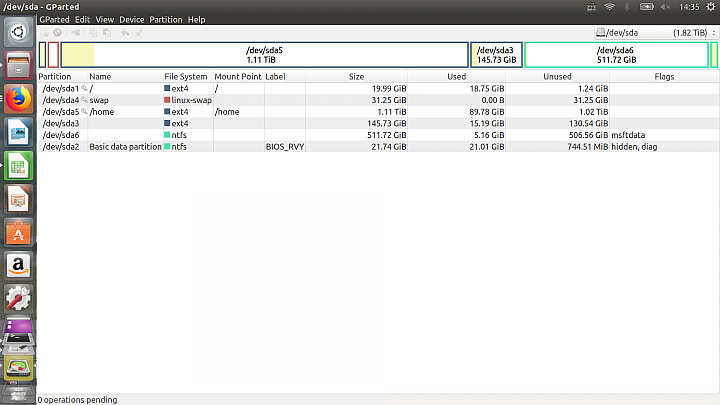Click the battery indicator in top panel
Image resolution: width=720 pixels, height=405 pixels.
[x=647, y=7]
